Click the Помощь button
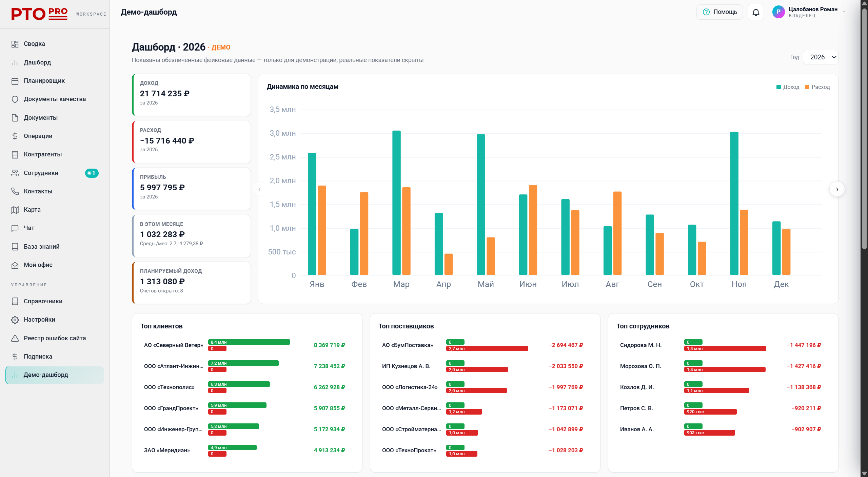 click(x=719, y=12)
